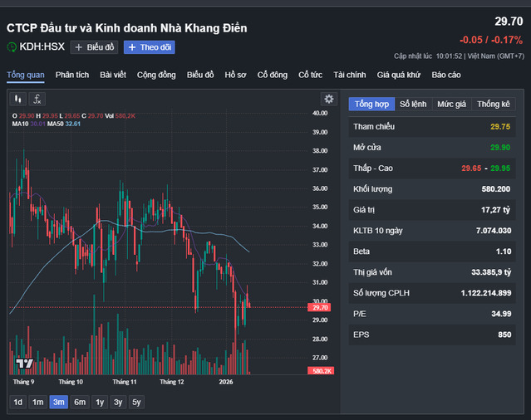Click the green clock icon beside KDH:HSX
Screen dimensions: 531x420
click(12, 46)
